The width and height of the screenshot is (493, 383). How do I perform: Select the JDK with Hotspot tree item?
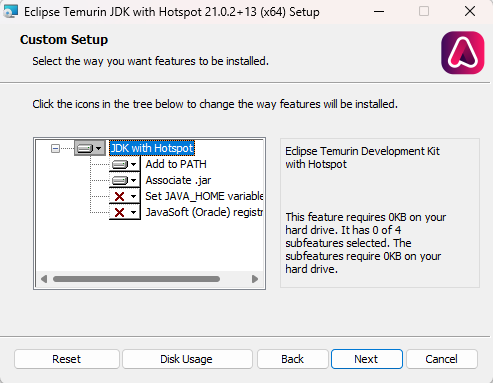click(x=152, y=148)
